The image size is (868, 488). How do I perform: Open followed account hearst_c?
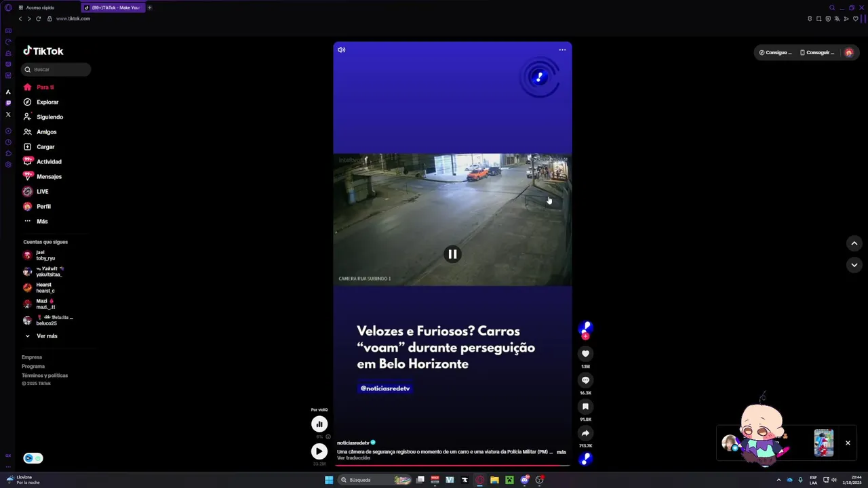(x=39, y=287)
